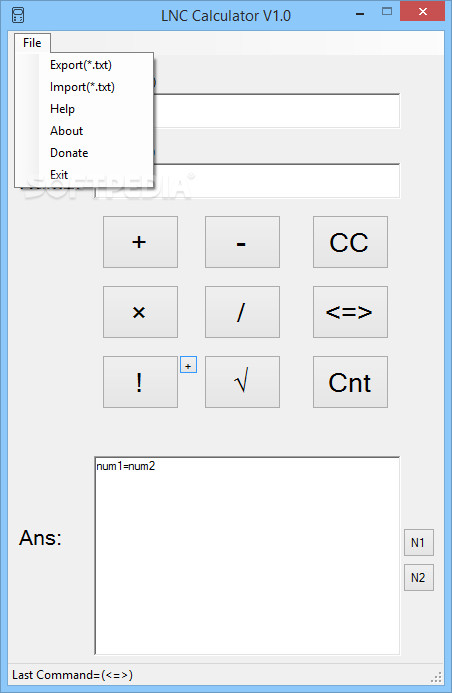This screenshot has height=693, width=452.
Task: Click the √ square root button
Action: coord(242,382)
